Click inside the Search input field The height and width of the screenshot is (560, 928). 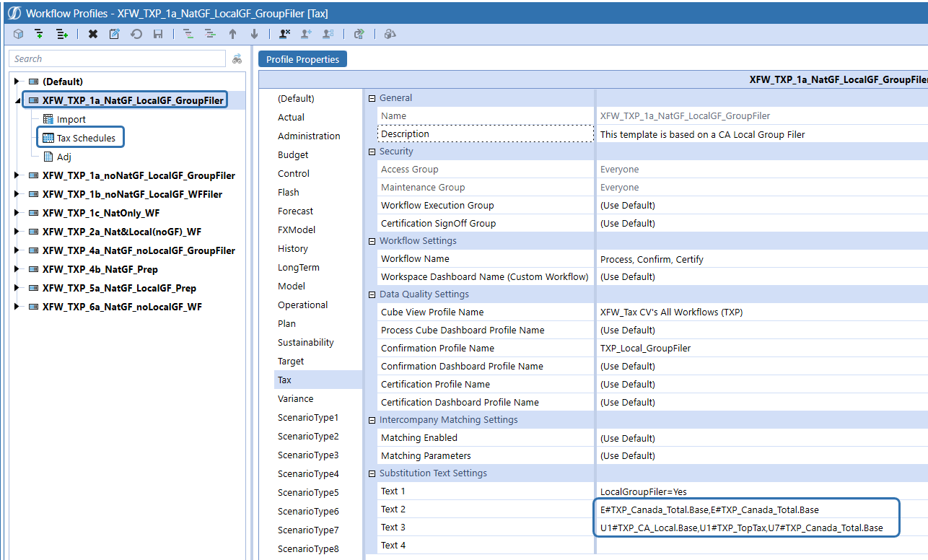click(x=115, y=58)
